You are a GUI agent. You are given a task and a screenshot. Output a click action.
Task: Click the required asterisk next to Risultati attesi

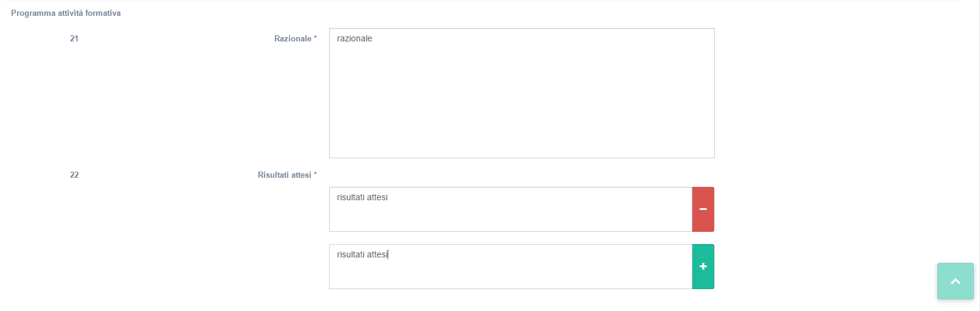coord(316,175)
